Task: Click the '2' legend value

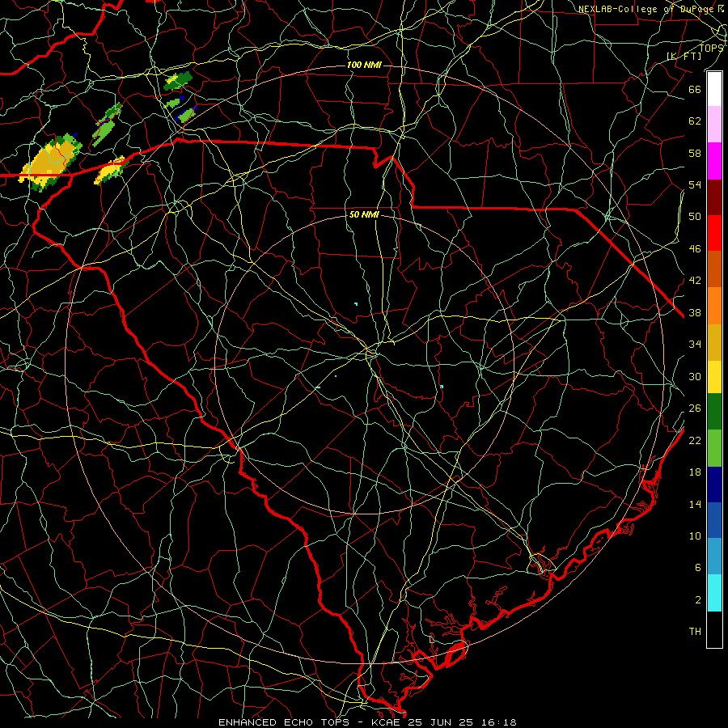Action: coord(698,600)
